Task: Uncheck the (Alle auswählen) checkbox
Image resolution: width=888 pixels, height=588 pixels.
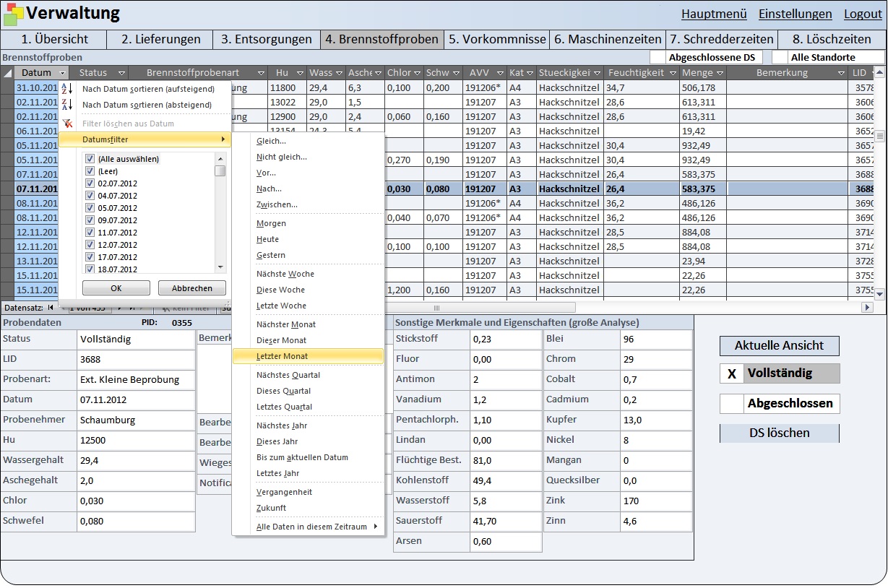Action: (x=90, y=159)
